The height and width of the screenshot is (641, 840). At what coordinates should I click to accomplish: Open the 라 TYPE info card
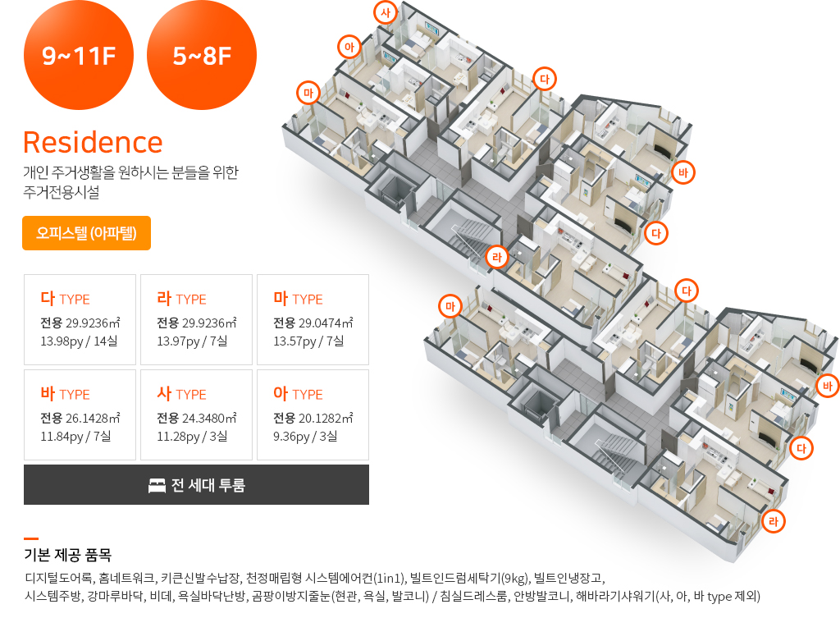(x=196, y=319)
